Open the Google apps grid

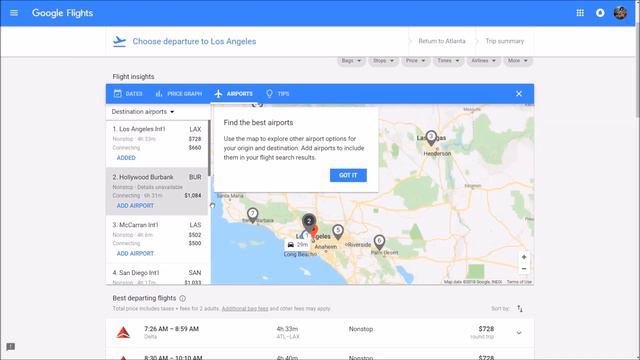(580, 13)
